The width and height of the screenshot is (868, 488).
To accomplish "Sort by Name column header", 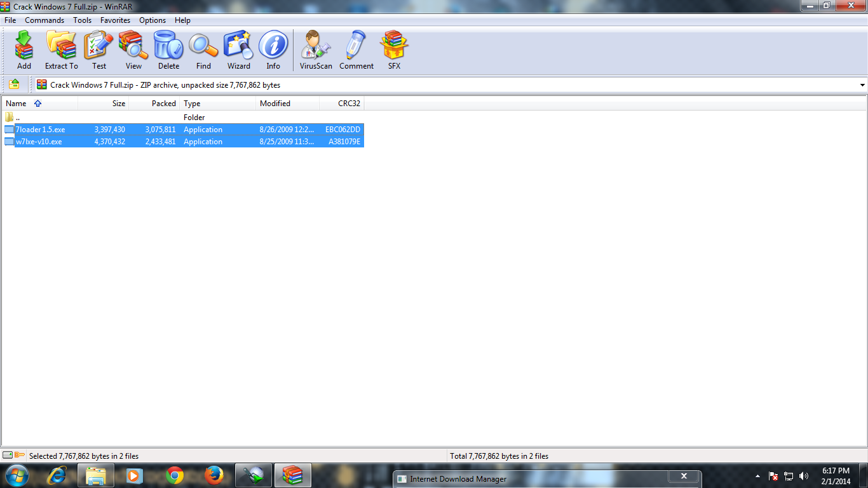I will (x=40, y=104).
